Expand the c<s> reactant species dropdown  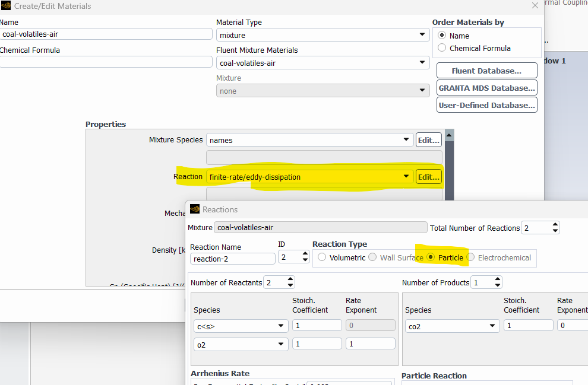click(x=240, y=326)
